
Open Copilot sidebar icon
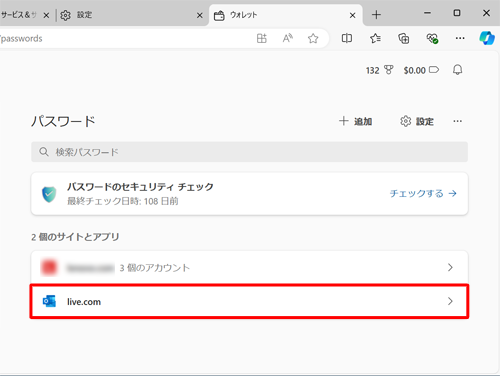pos(487,38)
